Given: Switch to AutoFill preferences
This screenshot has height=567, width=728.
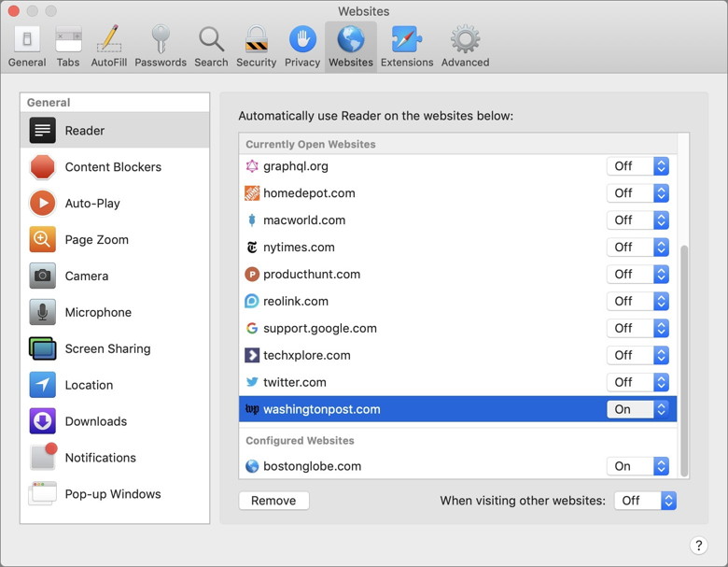Looking at the screenshot, I should pyautogui.click(x=109, y=47).
